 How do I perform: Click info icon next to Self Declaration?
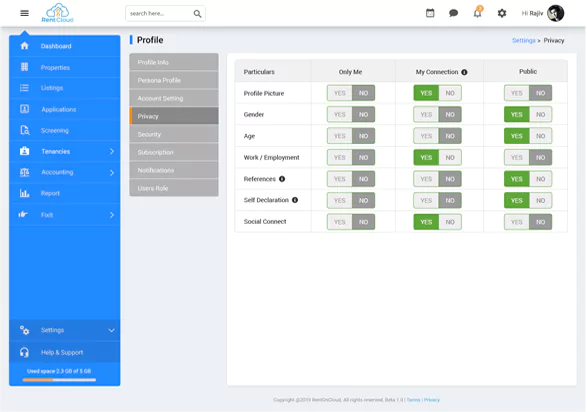point(295,200)
